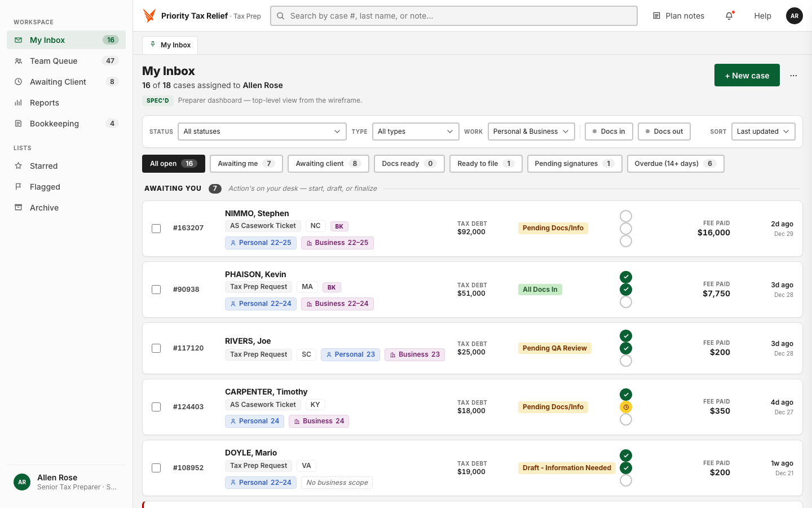Select the checkbox for case #117120
The image size is (812, 508).
pyautogui.click(x=156, y=348)
